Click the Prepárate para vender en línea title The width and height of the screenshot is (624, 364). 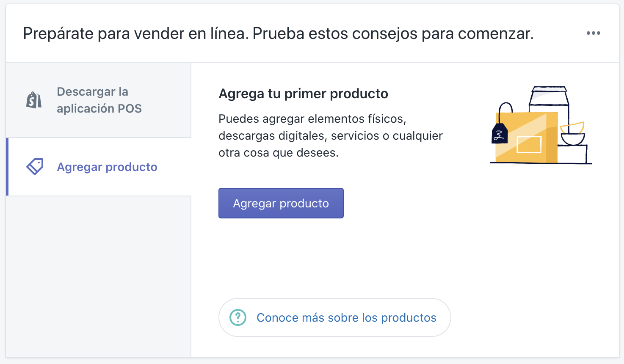coord(278,33)
